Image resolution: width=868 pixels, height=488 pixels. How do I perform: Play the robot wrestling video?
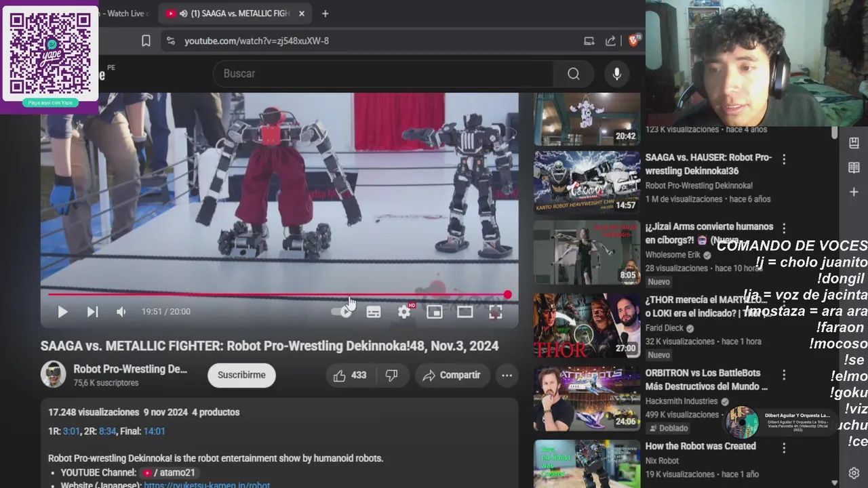pos(62,312)
